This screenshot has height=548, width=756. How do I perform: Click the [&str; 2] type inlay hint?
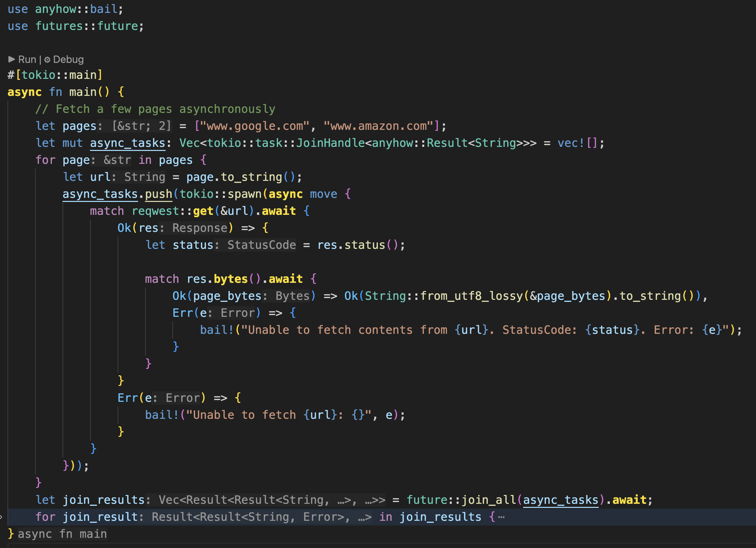pyautogui.click(x=141, y=126)
